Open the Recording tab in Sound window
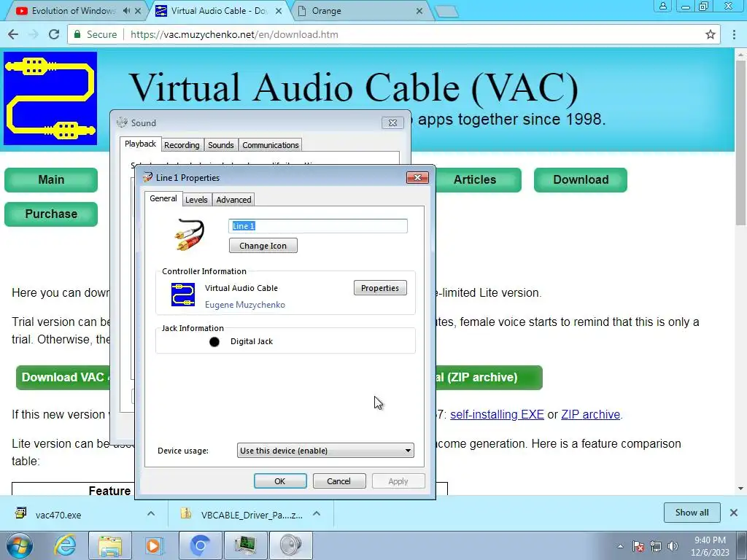This screenshot has height=560, width=747. [x=182, y=145]
